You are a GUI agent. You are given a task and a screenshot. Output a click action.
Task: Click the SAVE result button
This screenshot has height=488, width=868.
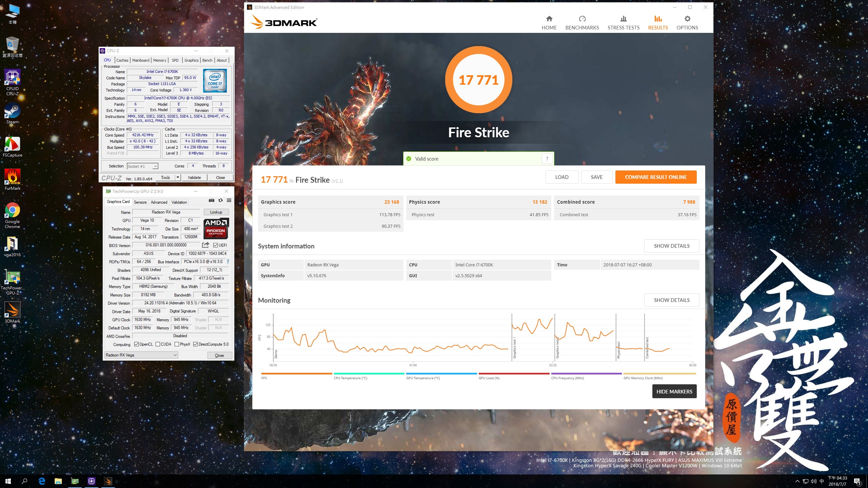coord(596,177)
